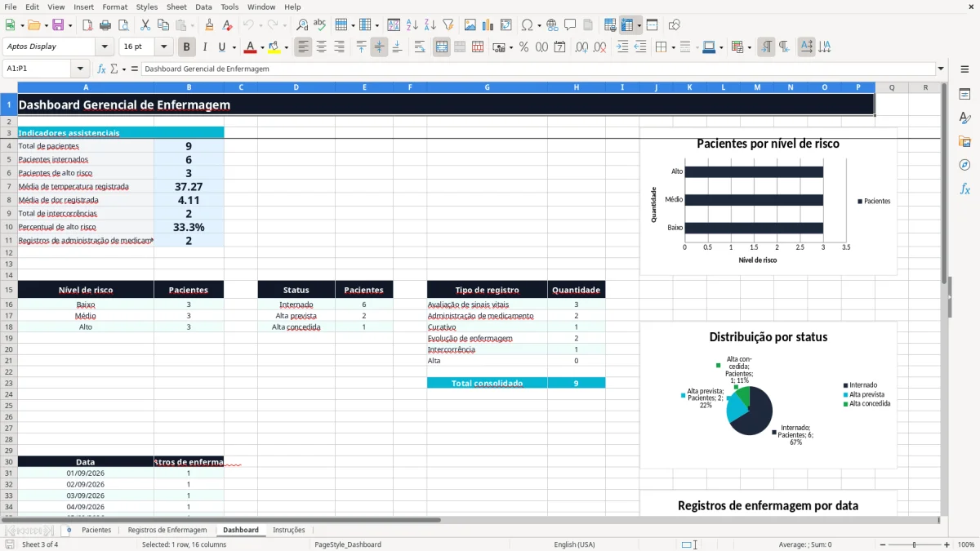Run spelling check icon
Screen dimensions: 980x551
pos(320,25)
